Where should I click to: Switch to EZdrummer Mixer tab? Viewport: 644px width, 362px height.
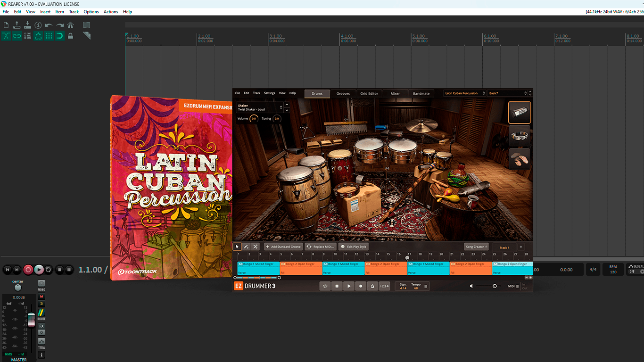point(395,93)
